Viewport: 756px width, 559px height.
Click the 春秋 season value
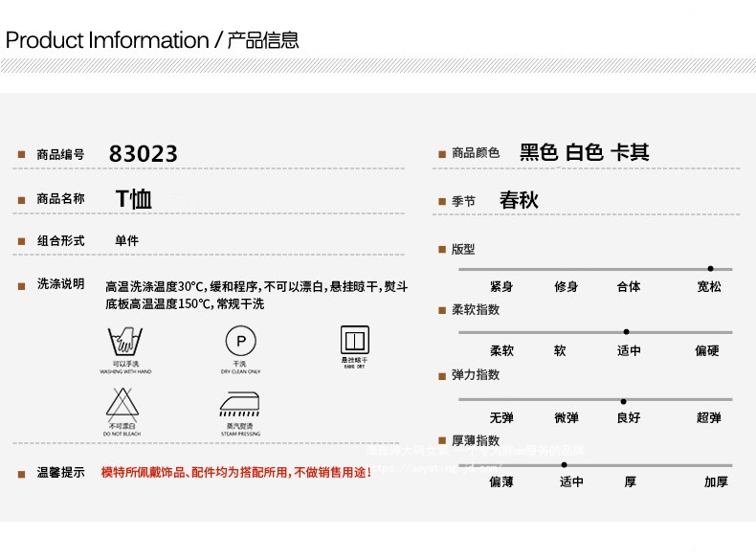click(519, 200)
